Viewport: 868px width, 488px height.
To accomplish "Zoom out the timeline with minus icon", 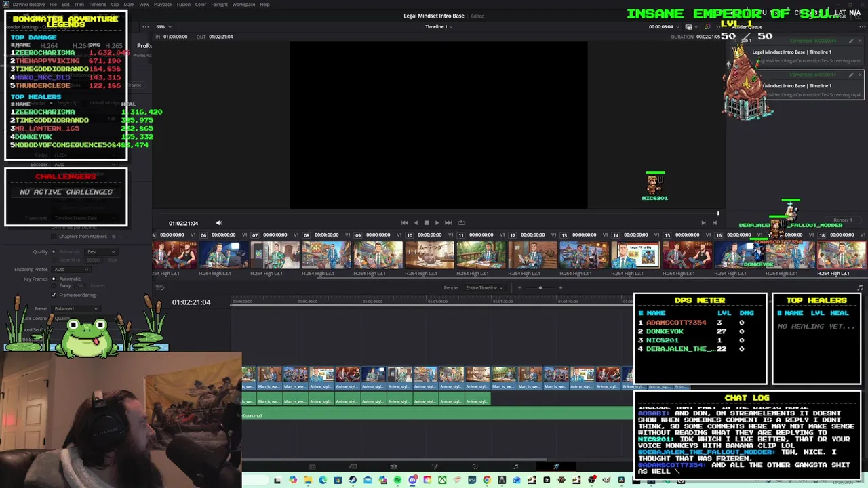I will pos(519,287).
